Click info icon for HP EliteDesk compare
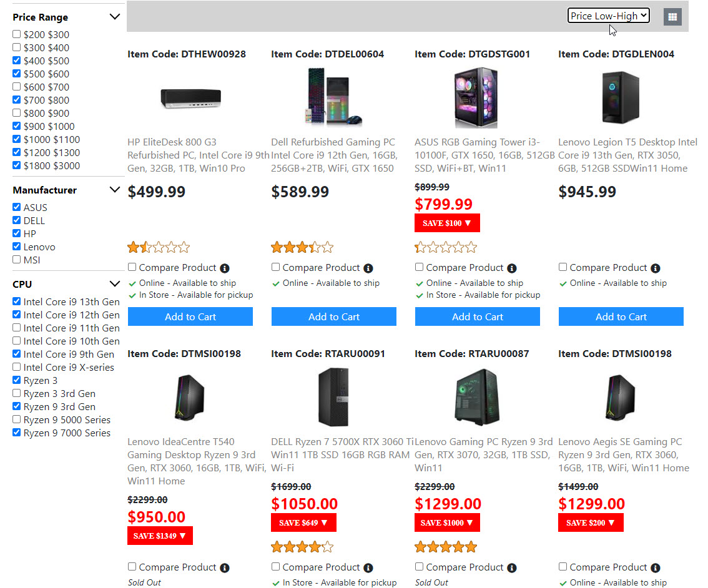 coord(225,268)
